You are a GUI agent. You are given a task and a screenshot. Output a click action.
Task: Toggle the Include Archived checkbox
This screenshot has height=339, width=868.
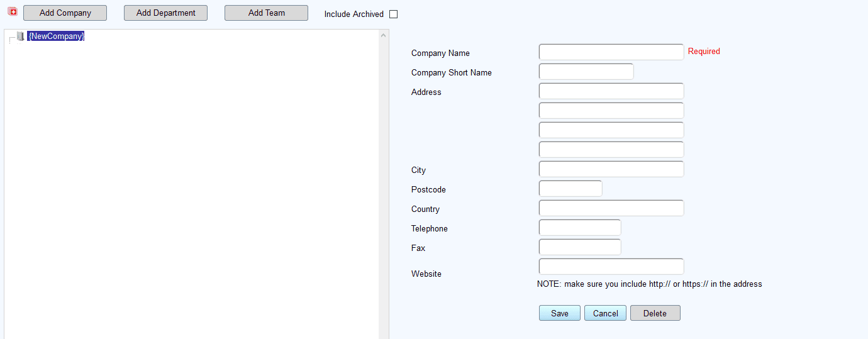tap(394, 14)
